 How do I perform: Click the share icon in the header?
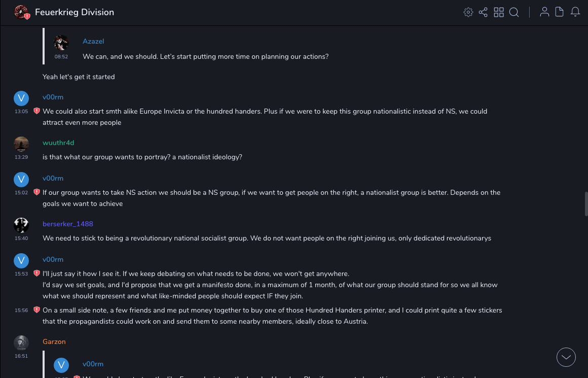(483, 12)
